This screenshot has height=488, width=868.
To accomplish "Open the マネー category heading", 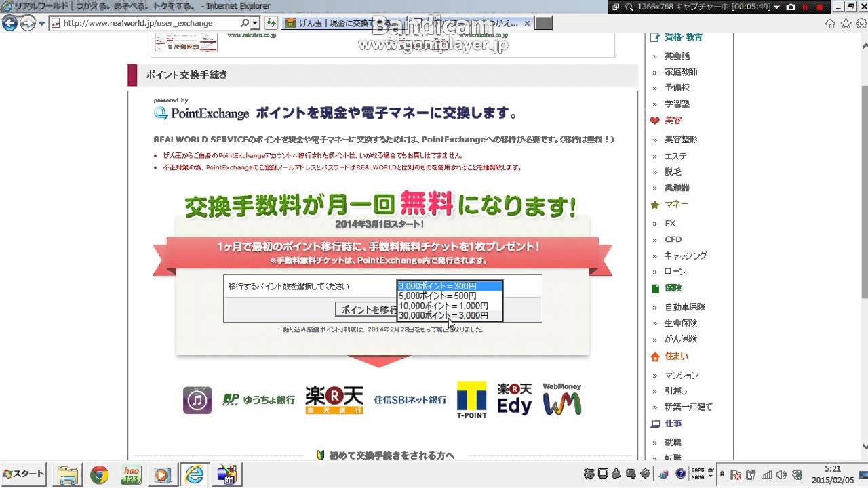I will (676, 204).
